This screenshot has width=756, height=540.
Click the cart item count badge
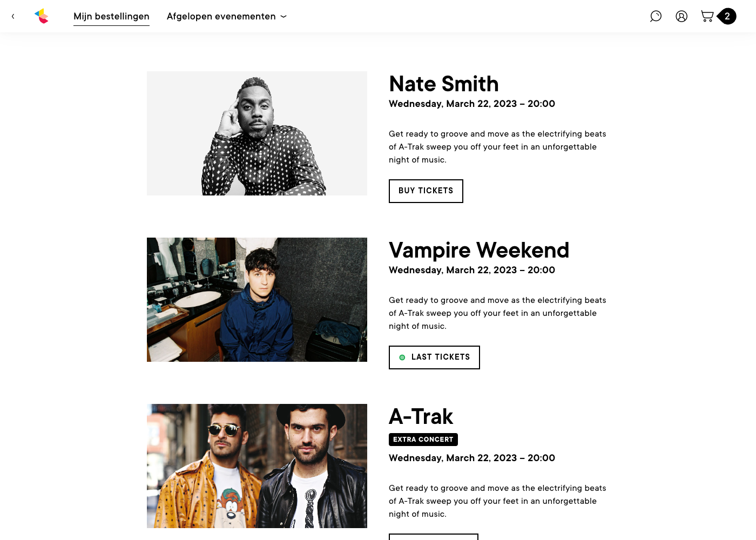click(x=727, y=16)
